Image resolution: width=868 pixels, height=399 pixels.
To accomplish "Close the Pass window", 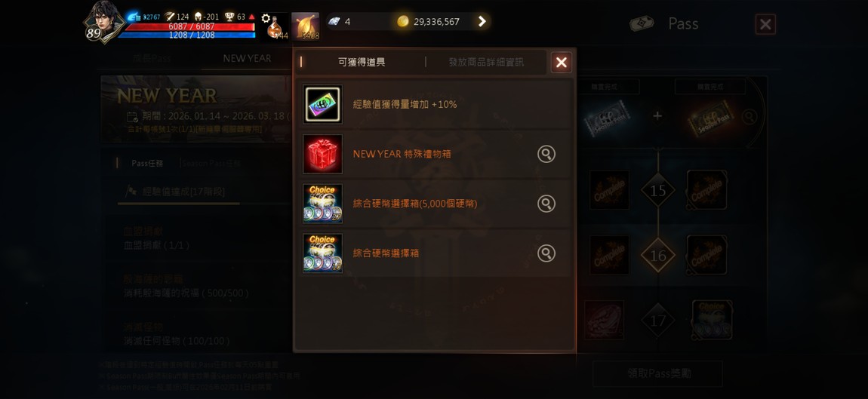I will (765, 24).
